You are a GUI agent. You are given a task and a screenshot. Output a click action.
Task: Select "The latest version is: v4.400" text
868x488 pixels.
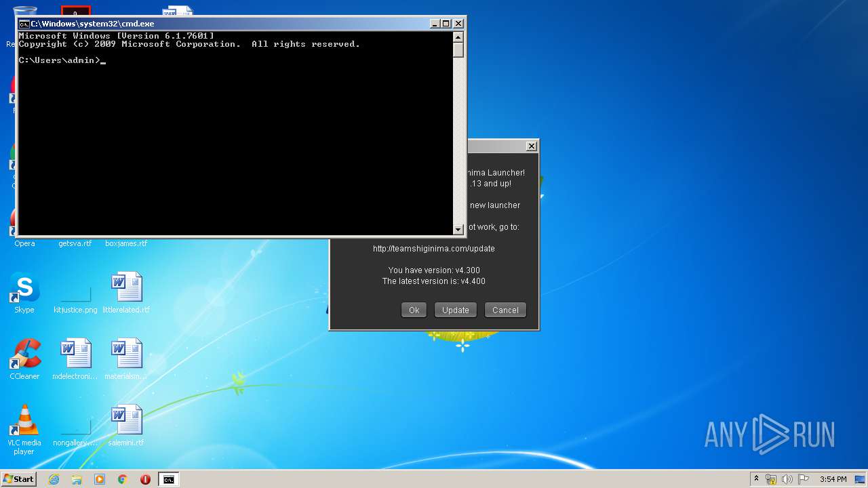[434, 281]
